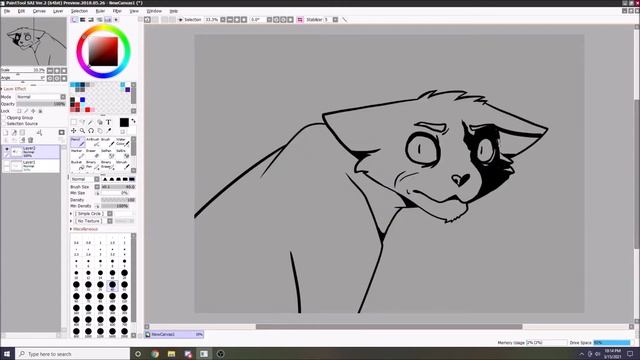
Task: Open the Layer menu
Action: pos(58,11)
